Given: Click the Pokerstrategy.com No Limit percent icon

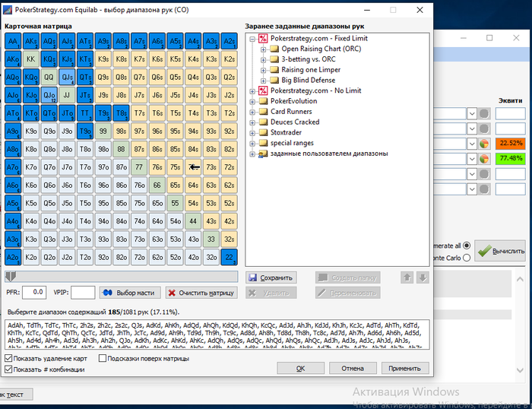Looking at the screenshot, I should pos(263,90).
